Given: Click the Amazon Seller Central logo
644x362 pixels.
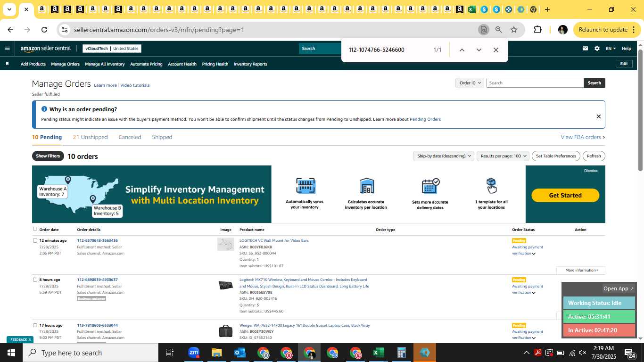Looking at the screenshot, I should pos(46,49).
